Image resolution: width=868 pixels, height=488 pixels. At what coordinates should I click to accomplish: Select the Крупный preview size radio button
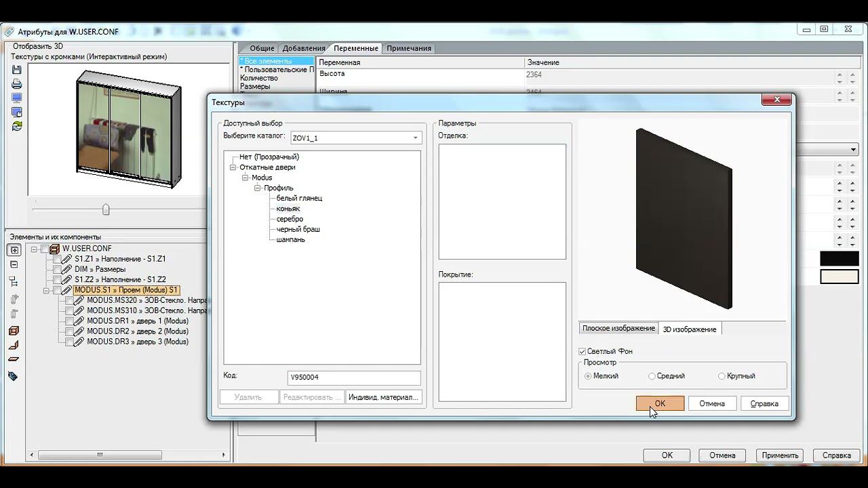[x=722, y=376]
